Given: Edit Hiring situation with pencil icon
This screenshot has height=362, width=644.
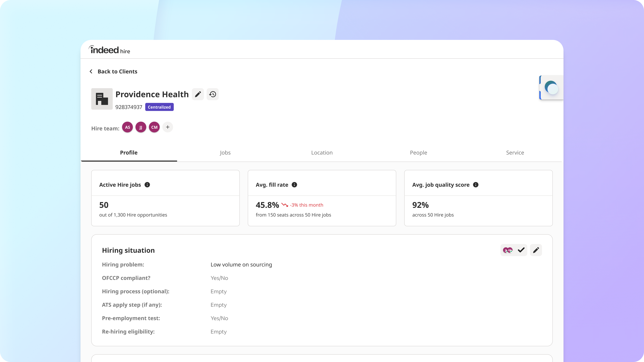Looking at the screenshot, I should (x=536, y=250).
